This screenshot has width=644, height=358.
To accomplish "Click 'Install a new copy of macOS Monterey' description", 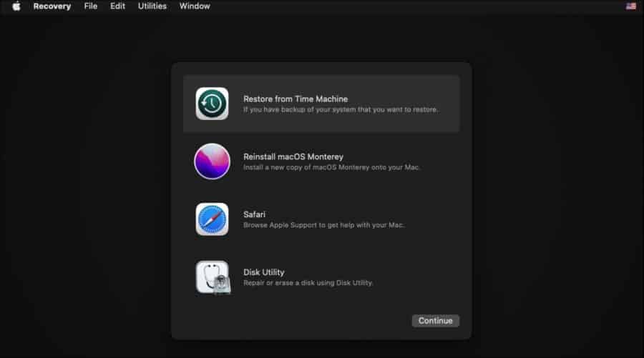I will [x=331, y=167].
